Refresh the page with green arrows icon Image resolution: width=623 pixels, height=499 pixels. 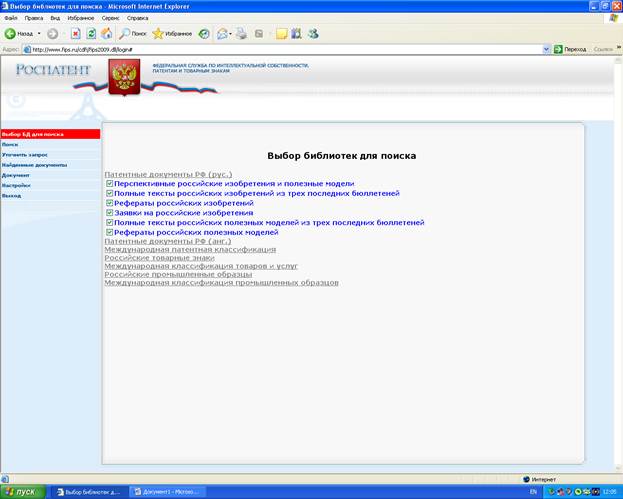[91, 34]
